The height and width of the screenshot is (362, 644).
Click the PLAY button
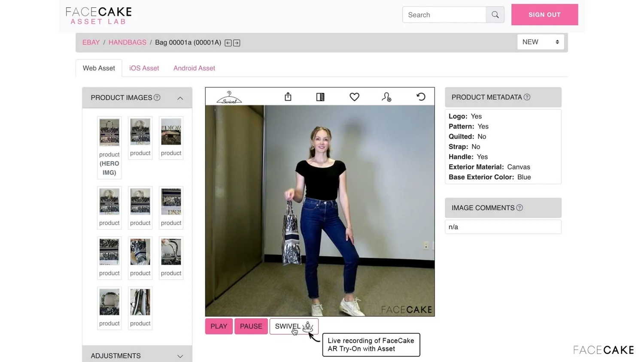point(219,326)
